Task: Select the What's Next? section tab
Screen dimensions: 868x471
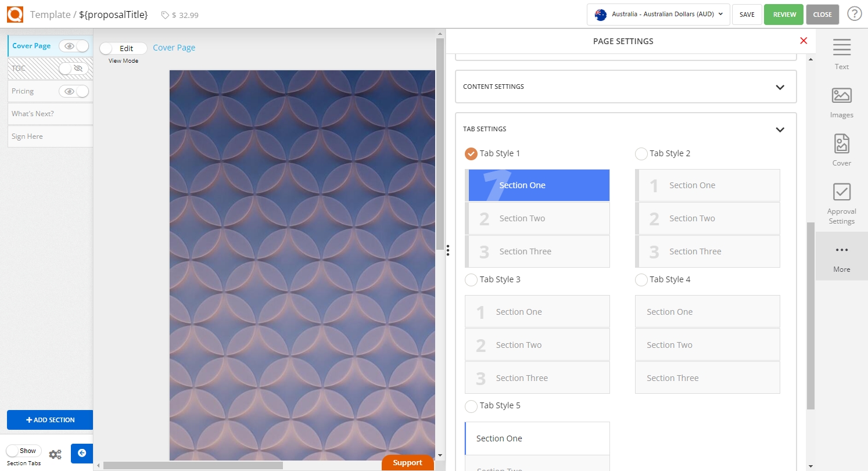Action: click(49, 114)
